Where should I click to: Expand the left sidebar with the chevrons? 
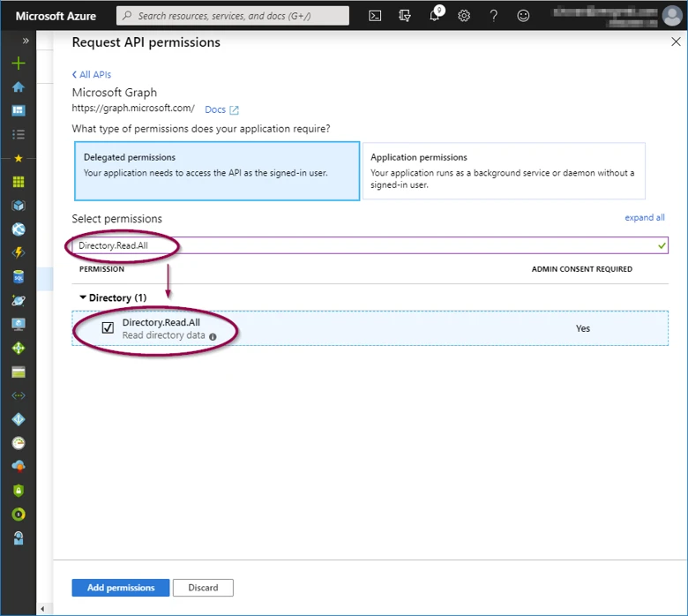click(x=26, y=41)
